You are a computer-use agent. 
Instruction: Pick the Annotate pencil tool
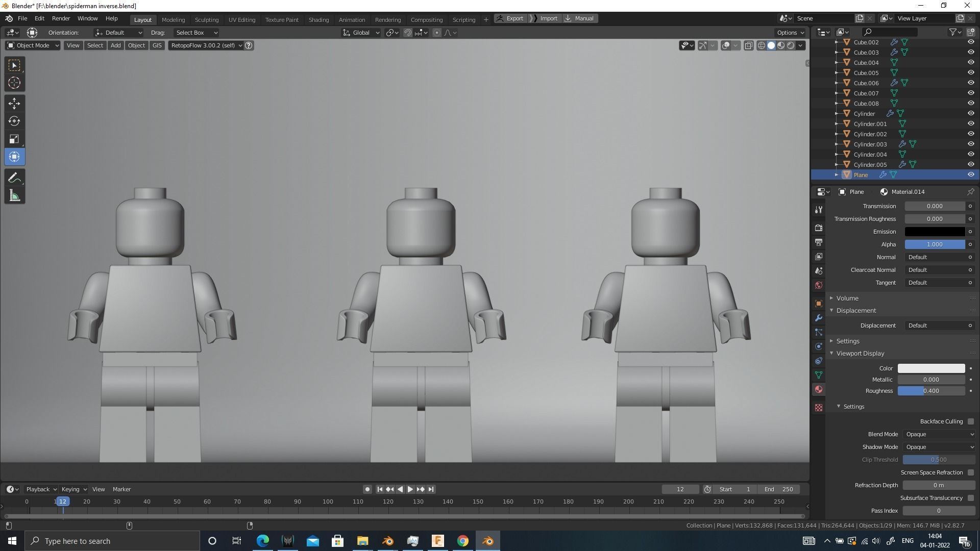(14, 178)
